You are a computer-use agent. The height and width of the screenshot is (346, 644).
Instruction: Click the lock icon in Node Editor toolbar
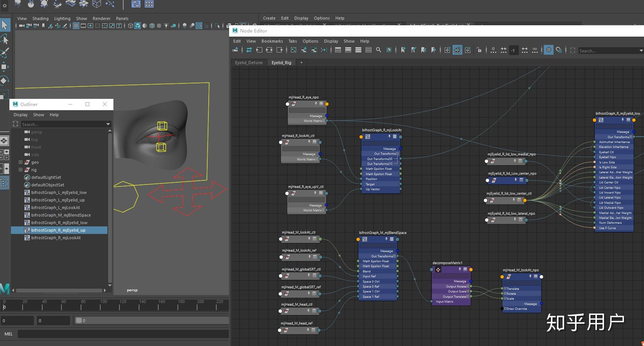pos(479,50)
